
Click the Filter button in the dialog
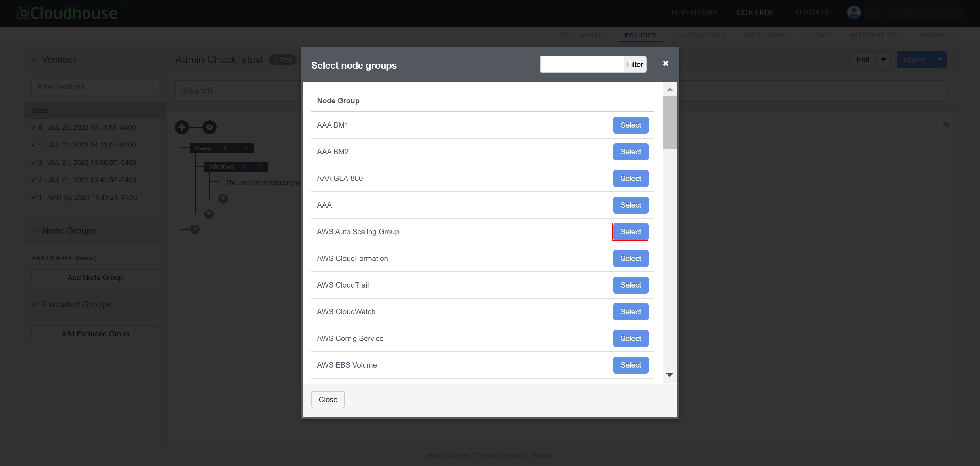635,64
